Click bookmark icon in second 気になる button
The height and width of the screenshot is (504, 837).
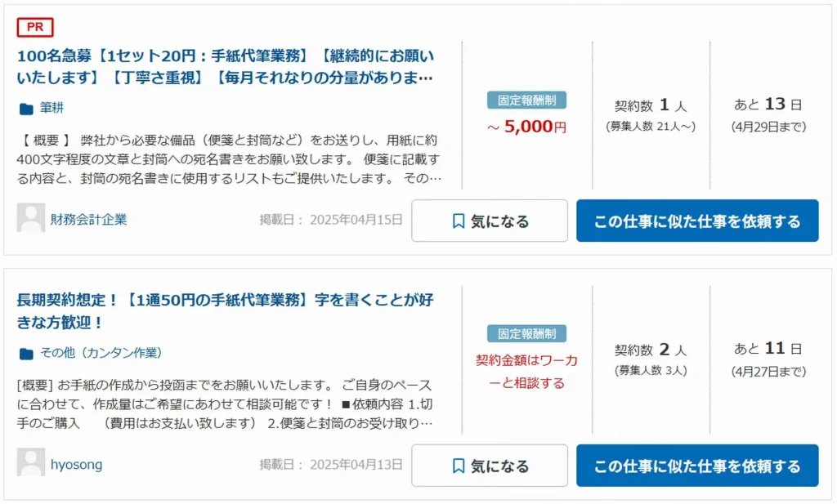click(458, 466)
